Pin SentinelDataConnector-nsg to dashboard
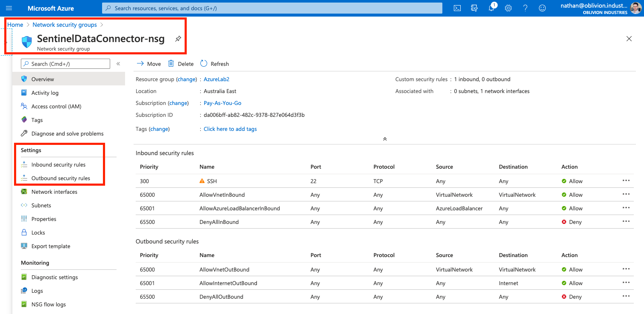The height and width of the screenshot is (314, 644). point(178,39)
